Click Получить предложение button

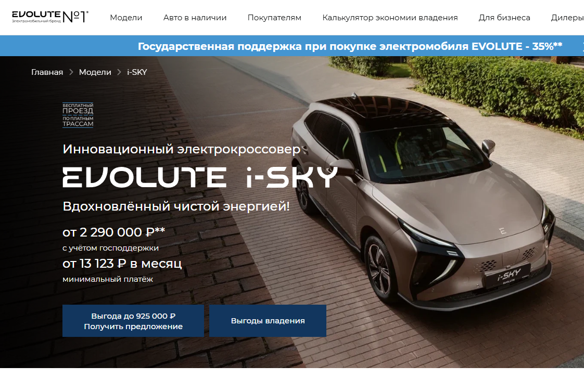[133, 321]
